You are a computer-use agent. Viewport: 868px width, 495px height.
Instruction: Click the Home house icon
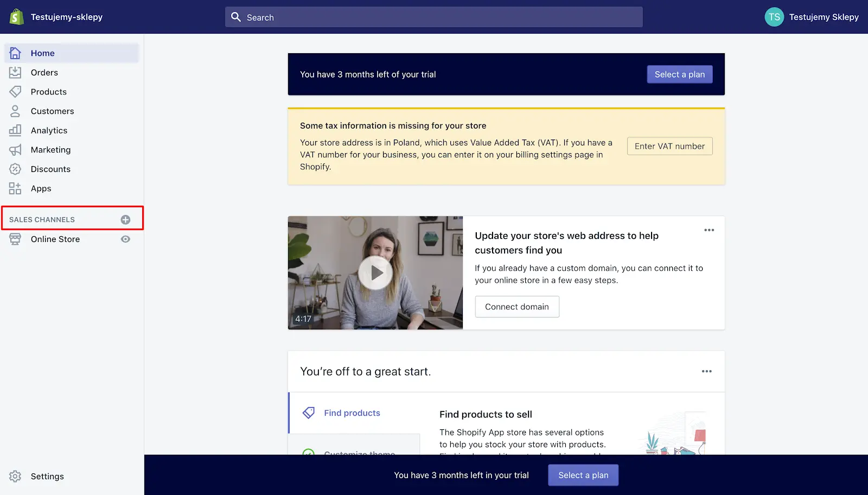click(x=15, y=53)
